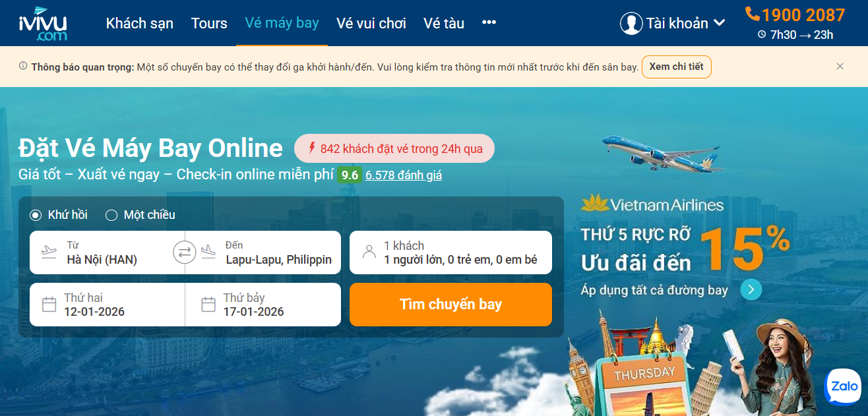The width and height of the screenshot is (868, 416).
Task: Open the 6.578 đánh giá reviews link
Action: [404, 175]
